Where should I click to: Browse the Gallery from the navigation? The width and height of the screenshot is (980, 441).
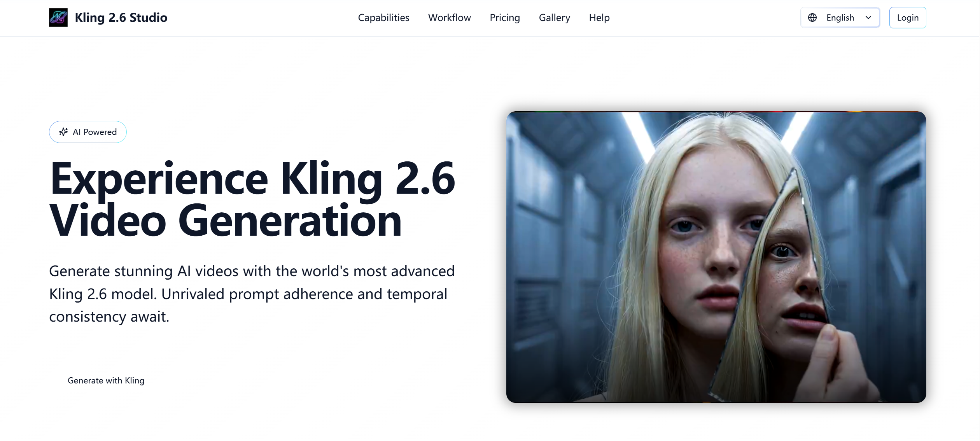pyautogui.click(x=555, y=17)
